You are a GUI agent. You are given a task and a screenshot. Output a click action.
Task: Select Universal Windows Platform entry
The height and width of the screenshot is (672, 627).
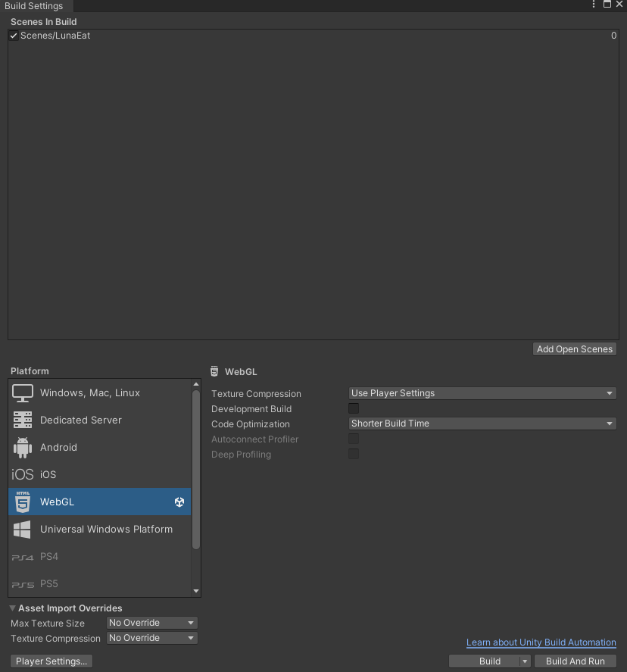click(x=100, y=530)
